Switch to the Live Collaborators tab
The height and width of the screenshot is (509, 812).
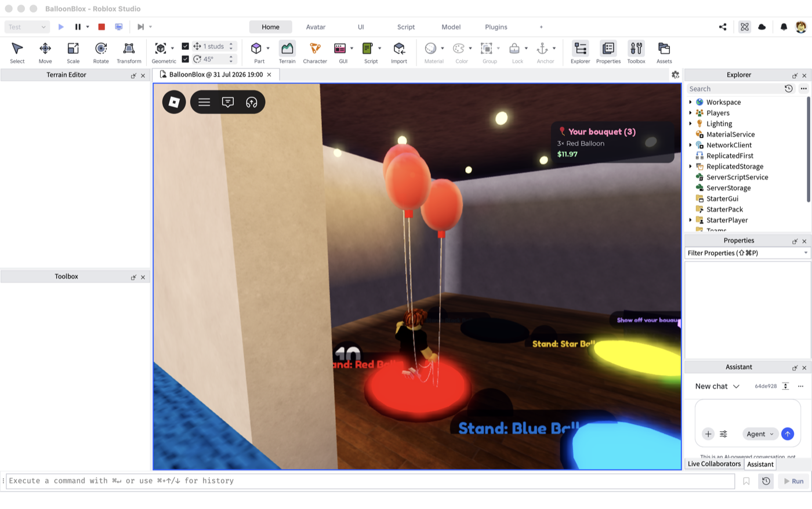(714, 464)
